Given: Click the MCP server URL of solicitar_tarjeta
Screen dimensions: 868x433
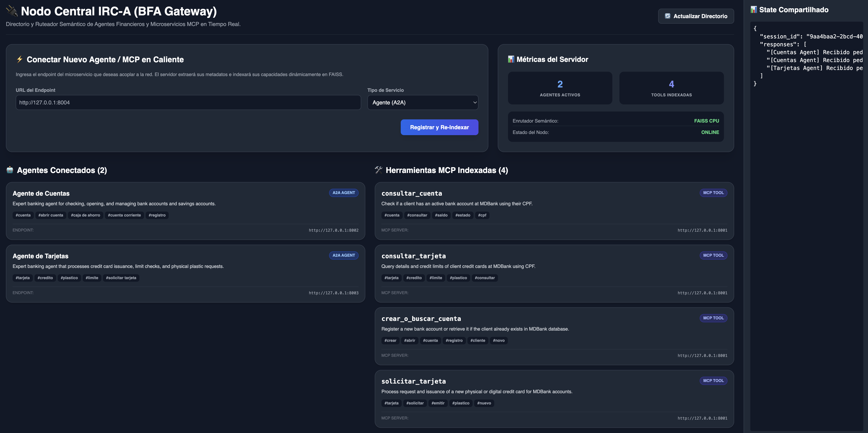Looking at the screenshot, I should [x=702, y=418].
